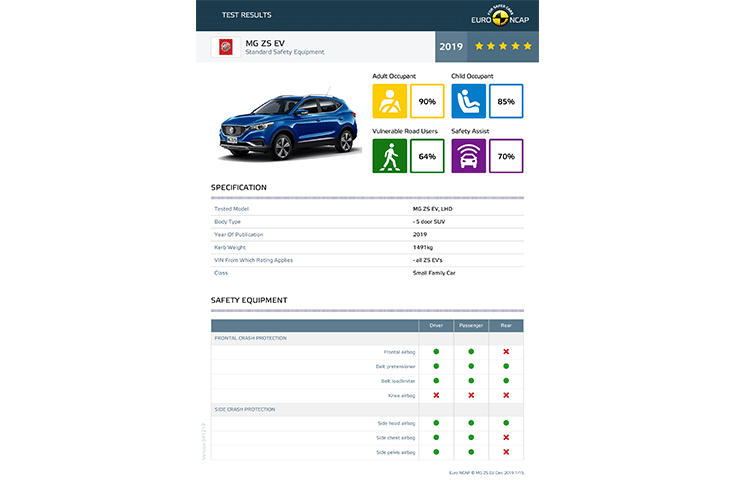Image resolution: width=735 pixels, height=485 pixels.
Task: Click the Frontal airbag Passenger green dot
Action: (x=471, y=351)
